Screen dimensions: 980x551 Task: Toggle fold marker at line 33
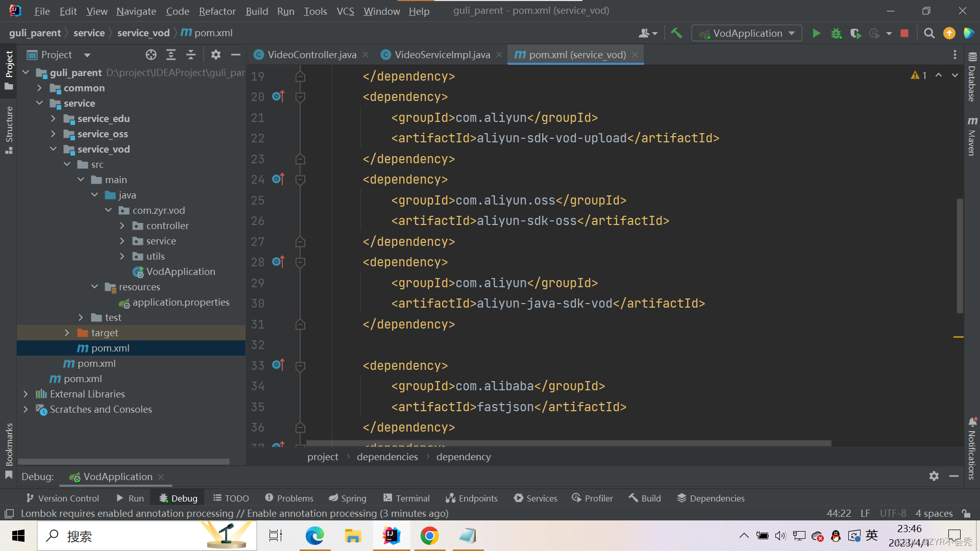point(300,366)
